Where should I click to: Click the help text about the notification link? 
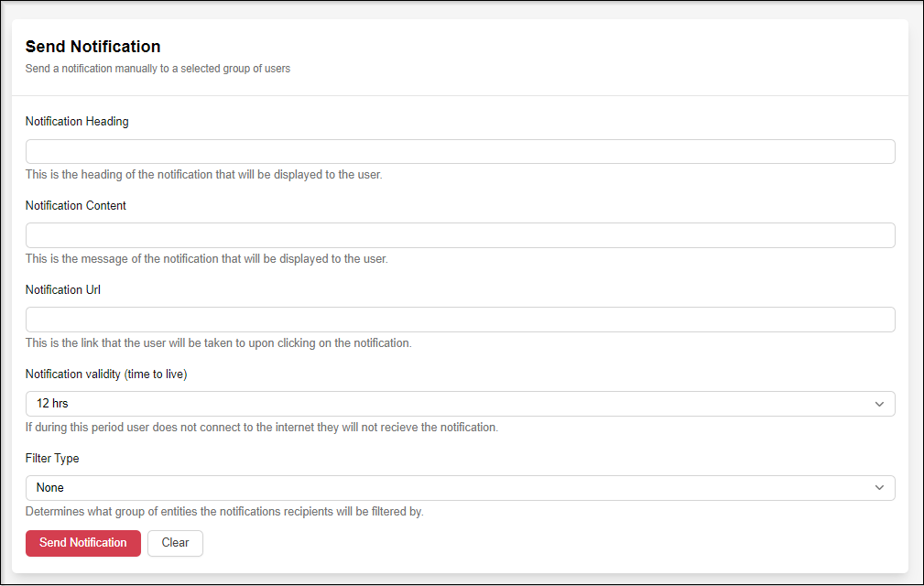218,343
